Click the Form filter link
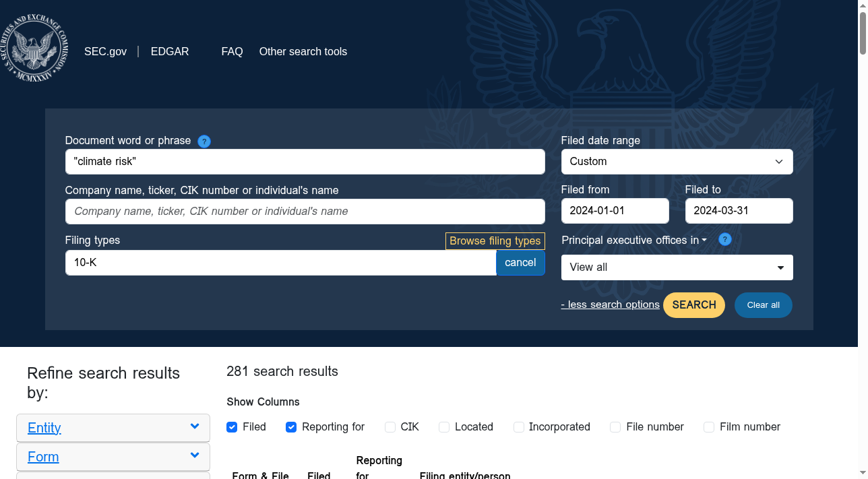 [43, 457]
